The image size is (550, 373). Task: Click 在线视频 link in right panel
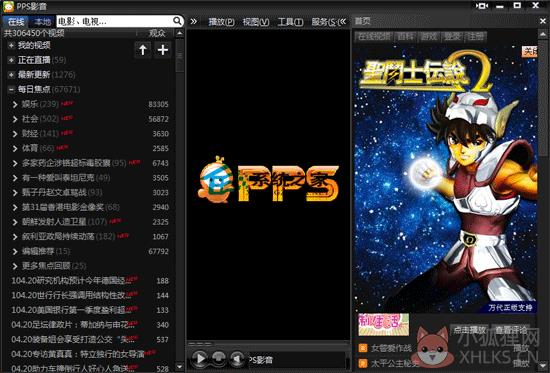click(374, 36)
